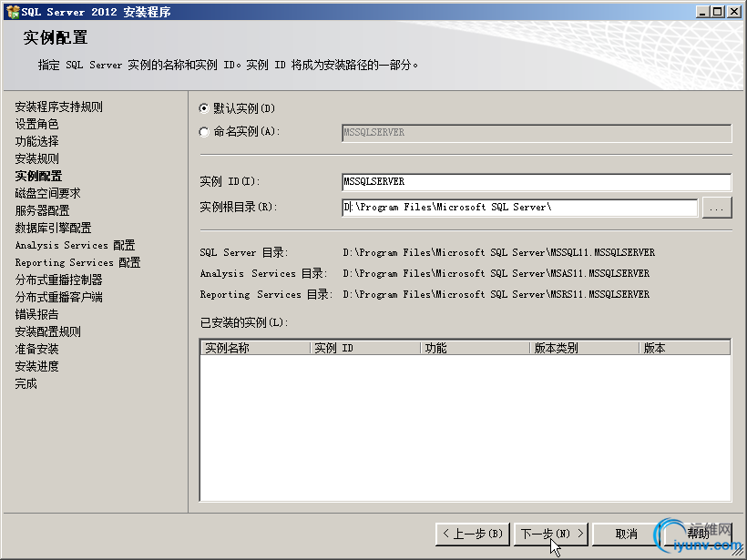Click the 实例根目录 path field

click(520, 208)
